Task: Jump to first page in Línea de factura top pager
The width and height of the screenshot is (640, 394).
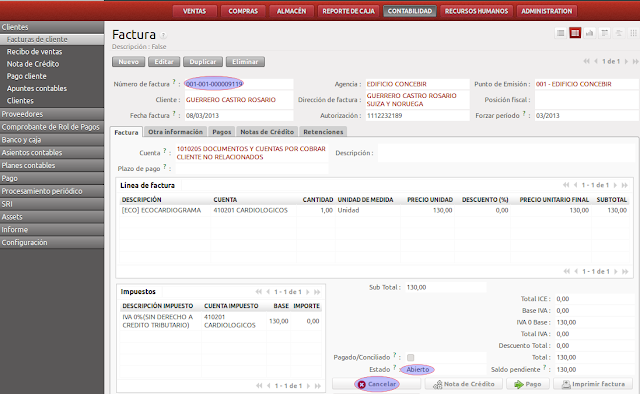Action: [x=566, y=185]
